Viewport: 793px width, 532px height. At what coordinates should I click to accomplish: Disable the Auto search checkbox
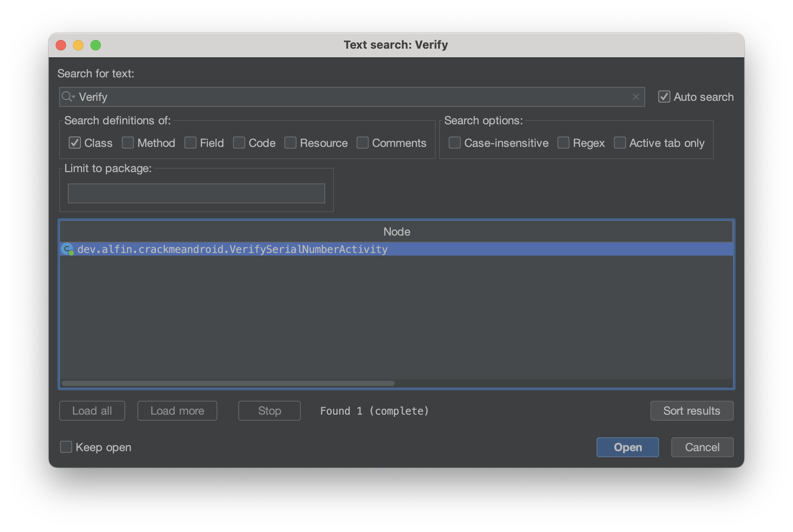(664, 96)
